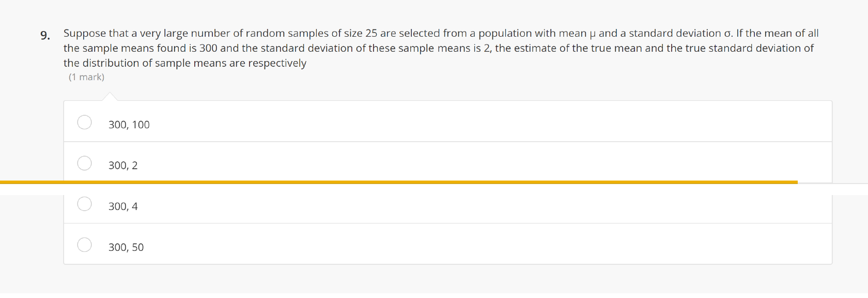Mark the "300, 4" radio option
868x298 pixels.
[x=84, y=204]
